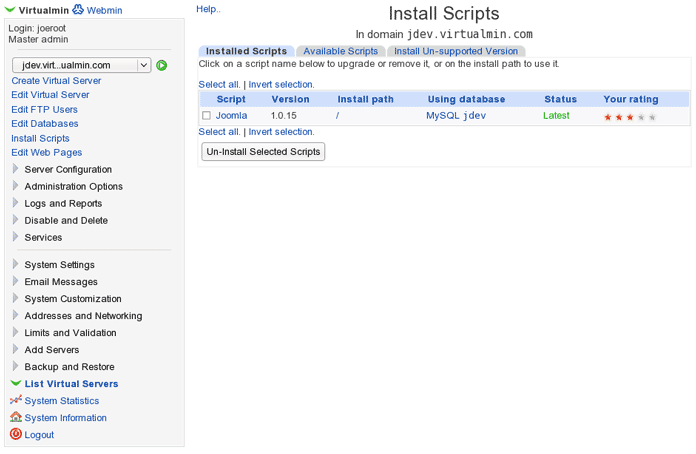Viewport: 696px width, 454px height.
Task: Click Un-Install Selected Scripts button
Action: 263,152
